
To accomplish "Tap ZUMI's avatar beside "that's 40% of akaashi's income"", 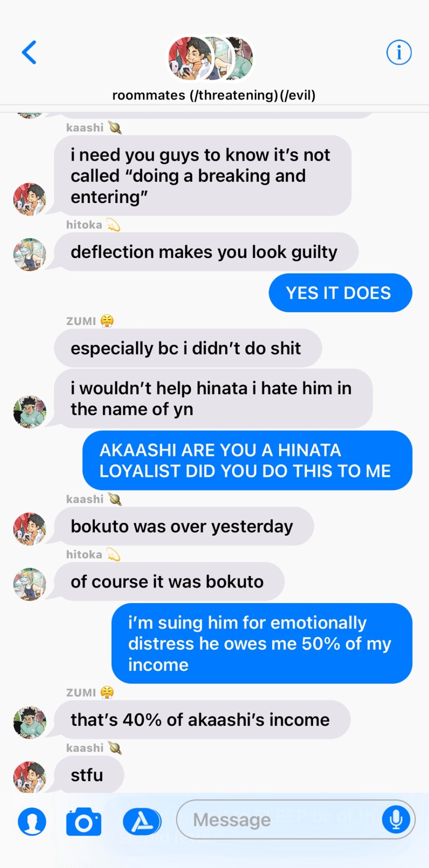I will [30, 722].
